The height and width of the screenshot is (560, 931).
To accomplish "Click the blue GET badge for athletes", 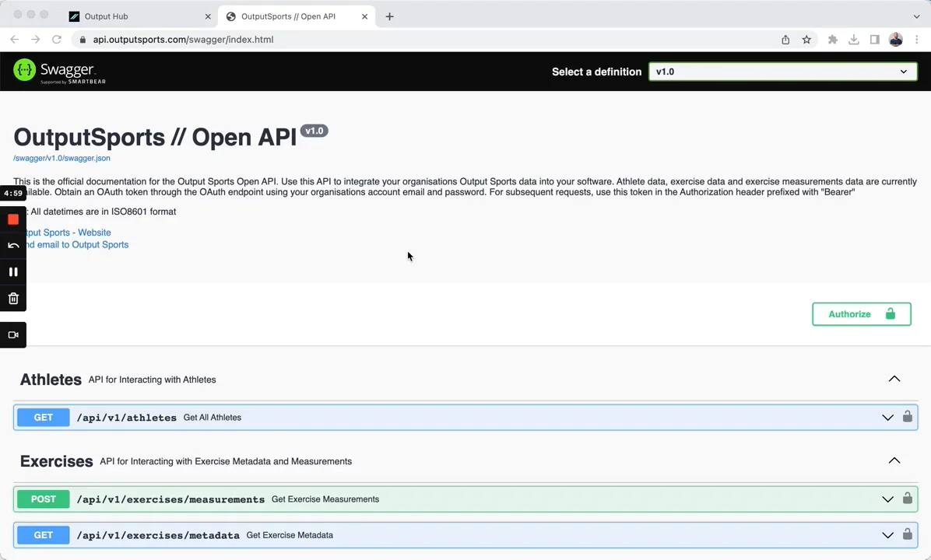I will (x=44, y=418).
